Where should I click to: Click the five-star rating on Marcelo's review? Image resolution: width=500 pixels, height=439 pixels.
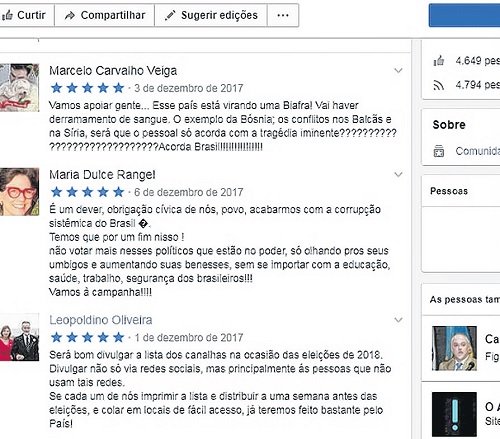click(x=87, y=88)
